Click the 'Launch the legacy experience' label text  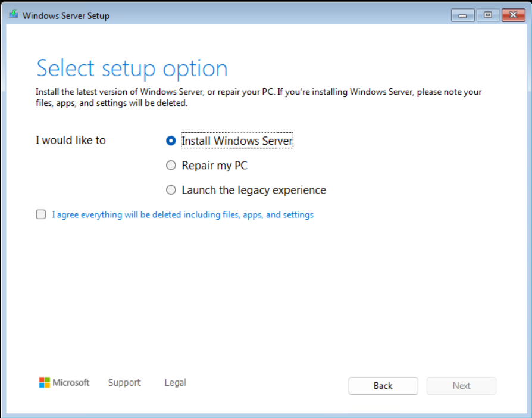tap(254, 190)
